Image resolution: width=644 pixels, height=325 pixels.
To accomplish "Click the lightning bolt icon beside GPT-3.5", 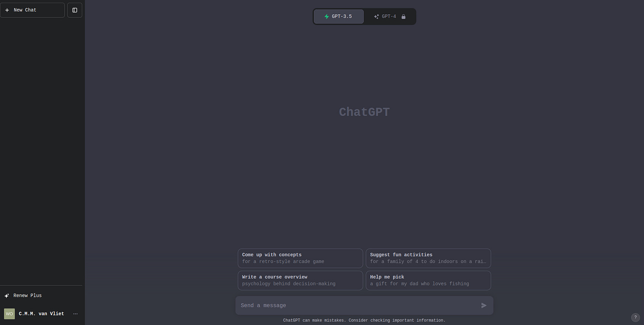I will tap(327, 17).
